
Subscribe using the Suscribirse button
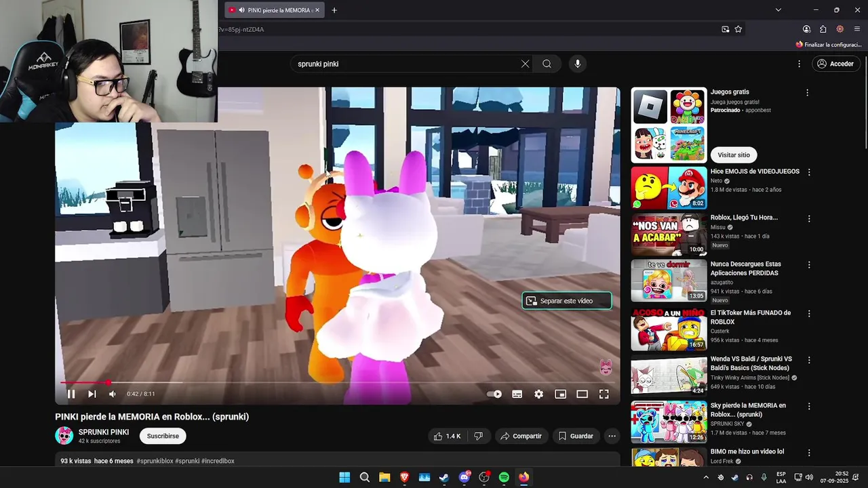click(163, 436)
